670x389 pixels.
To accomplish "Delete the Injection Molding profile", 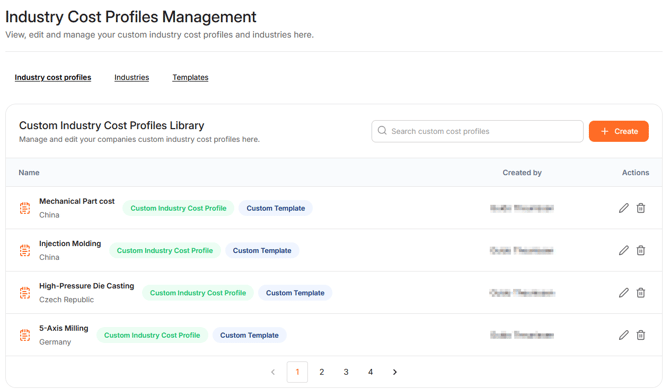I will click(x=641, y=250).
